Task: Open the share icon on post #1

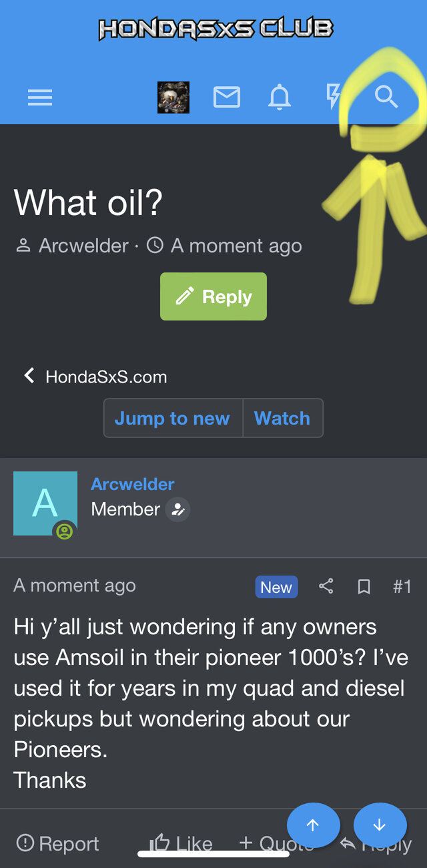Action: pyautogui.click(x=326, y=586)
